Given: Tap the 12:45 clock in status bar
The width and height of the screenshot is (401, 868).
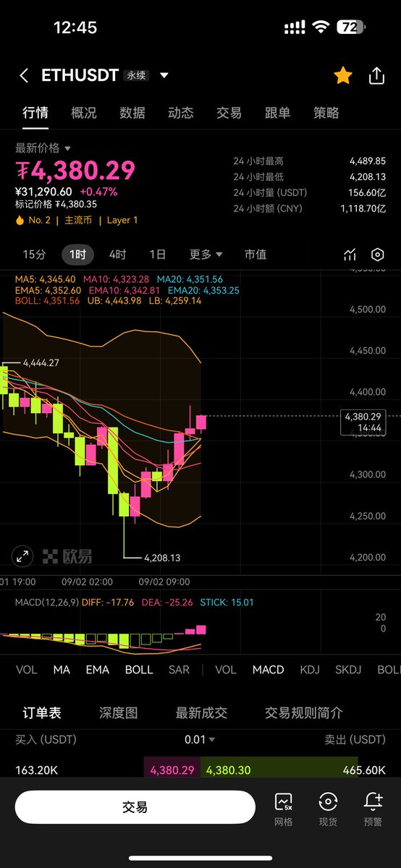Looking at the screenshot, I should pos(75,27).
